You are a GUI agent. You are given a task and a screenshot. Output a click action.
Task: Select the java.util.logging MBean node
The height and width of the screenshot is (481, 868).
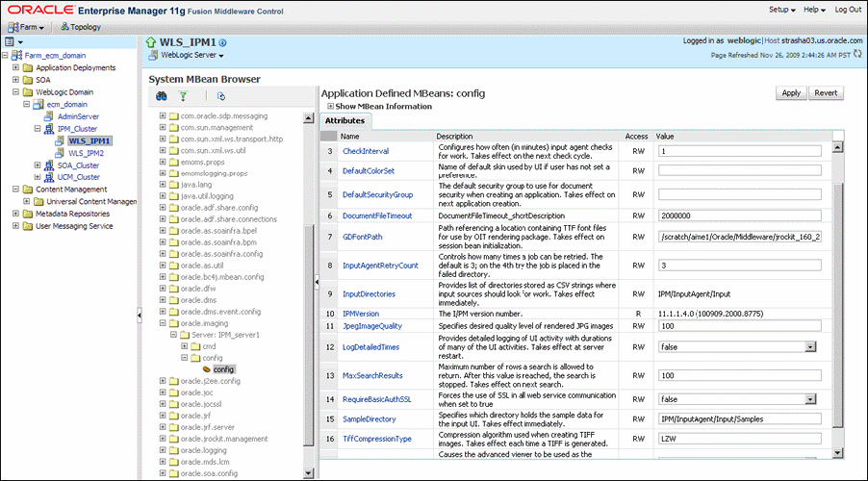pos(207,196)
